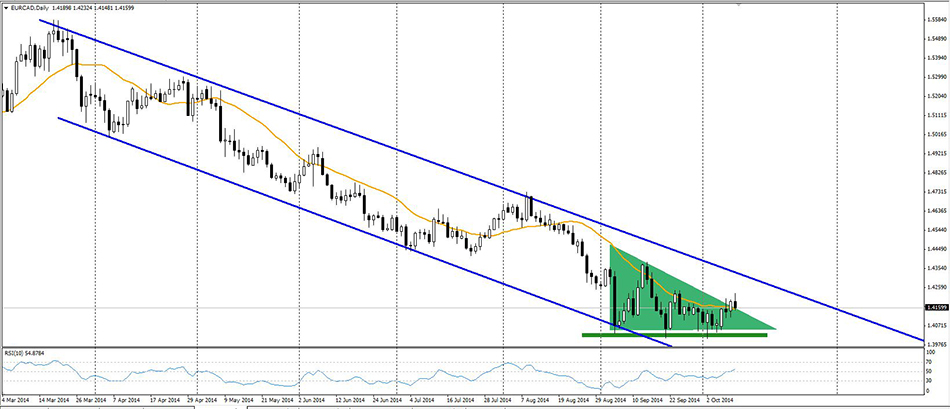
Task: Click the 1.39765 price scale label
Action: (935, 344)
